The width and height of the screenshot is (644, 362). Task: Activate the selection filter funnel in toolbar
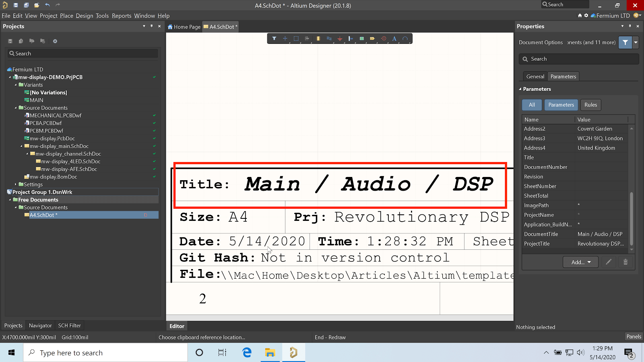point(274,39)
